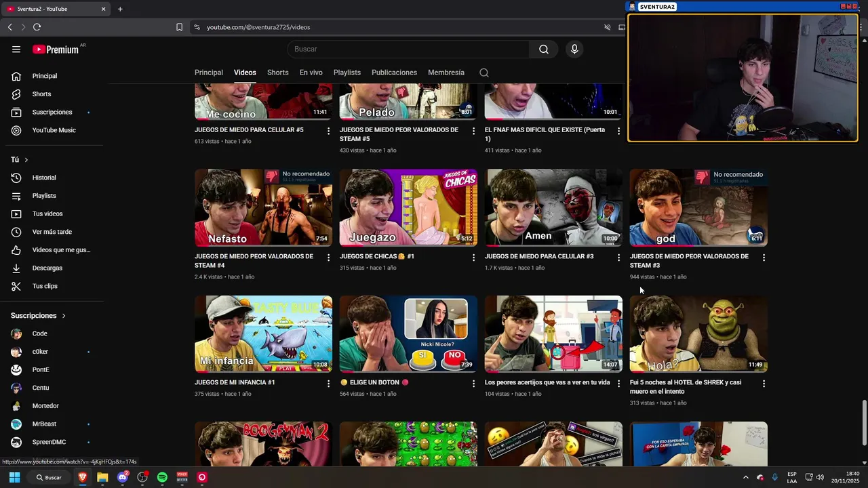Viewport: 868px width, 488px height.
Task: Open the En vivo channel tab
Action: pyautogui.click(x=311, y=73)
